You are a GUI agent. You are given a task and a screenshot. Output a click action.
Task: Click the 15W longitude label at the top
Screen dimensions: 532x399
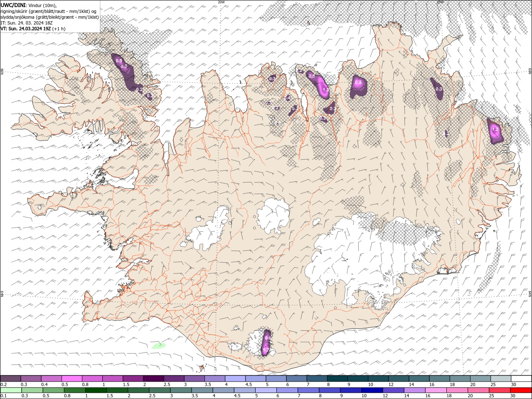click(x=440, y=2)
